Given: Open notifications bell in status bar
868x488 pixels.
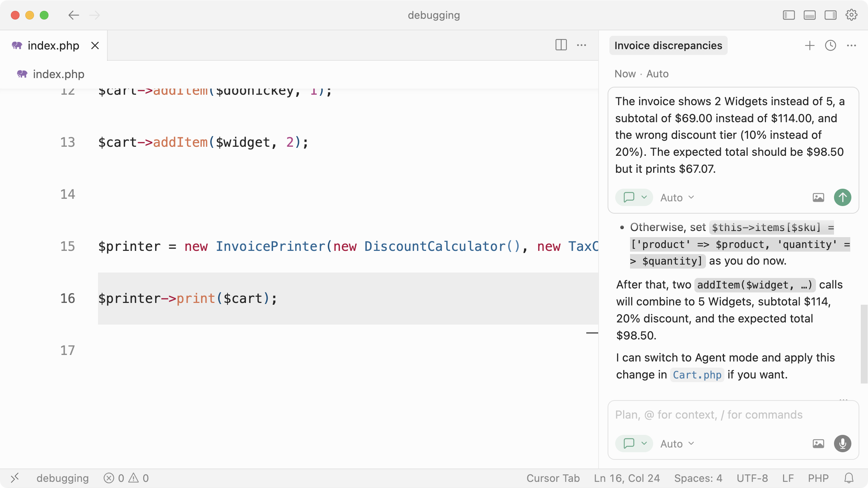Looking at the screenshot, I should 849,478.
